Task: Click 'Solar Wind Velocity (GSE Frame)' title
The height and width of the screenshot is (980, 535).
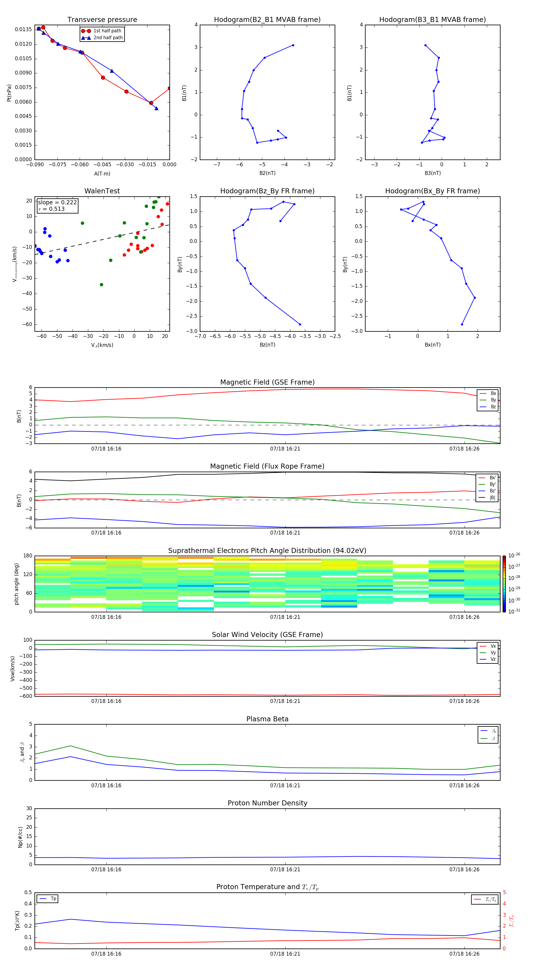Action: [x=267, y=635]
